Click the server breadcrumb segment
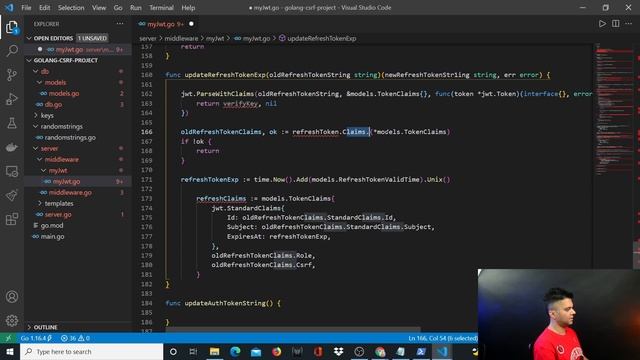 (148, 38)
